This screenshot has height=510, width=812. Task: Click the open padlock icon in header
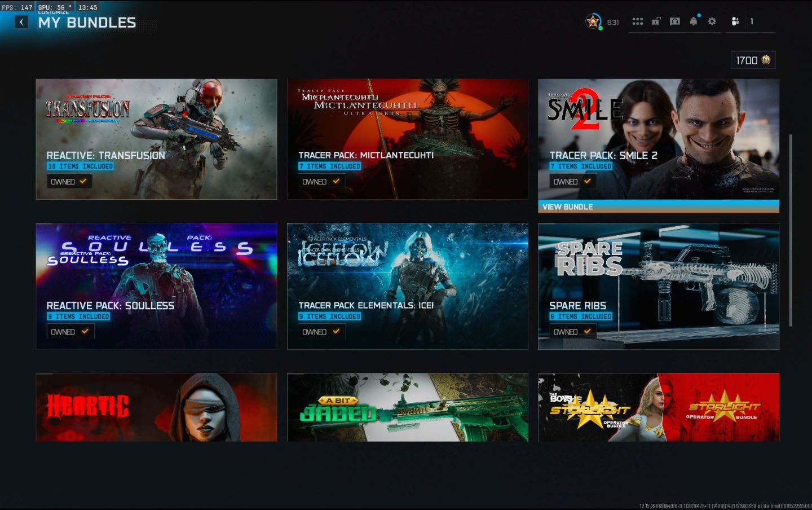coord(656,21)
